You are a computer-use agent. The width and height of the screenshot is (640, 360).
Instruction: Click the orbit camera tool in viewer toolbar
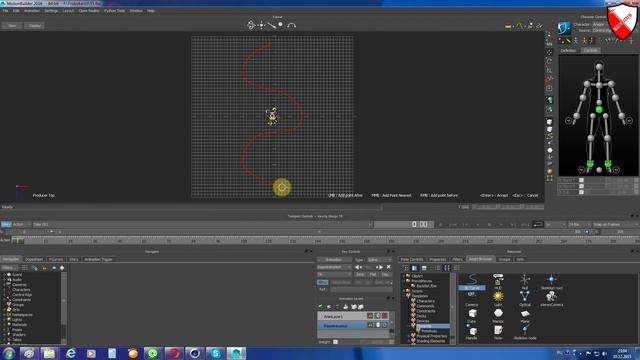click(251, 25)
